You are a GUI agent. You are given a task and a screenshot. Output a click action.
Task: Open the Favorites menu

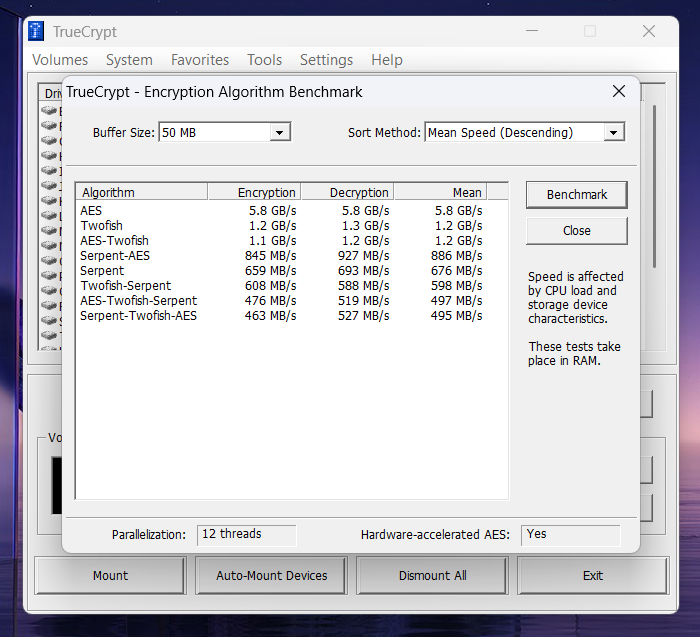[x=200, y=60]
